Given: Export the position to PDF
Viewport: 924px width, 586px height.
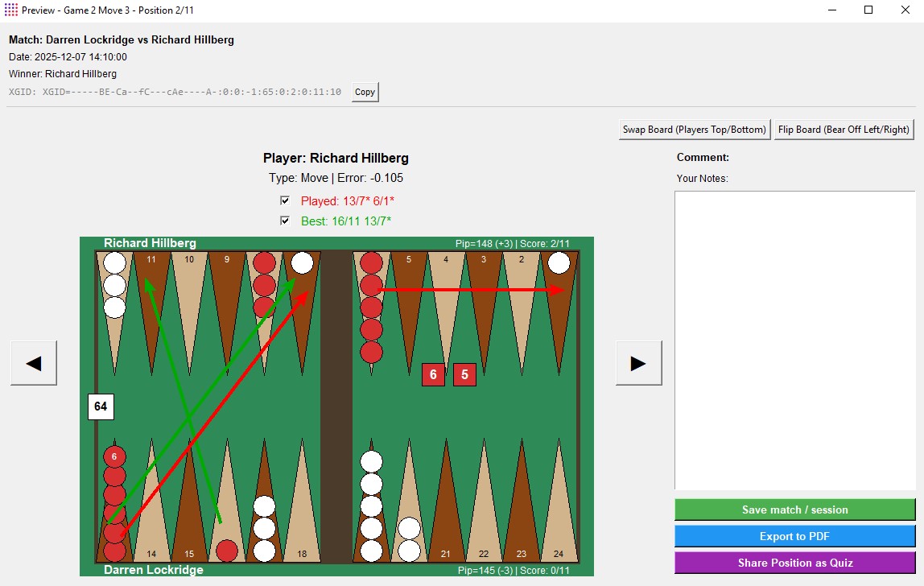Looking at the screenshot, I should pos(794,536).
